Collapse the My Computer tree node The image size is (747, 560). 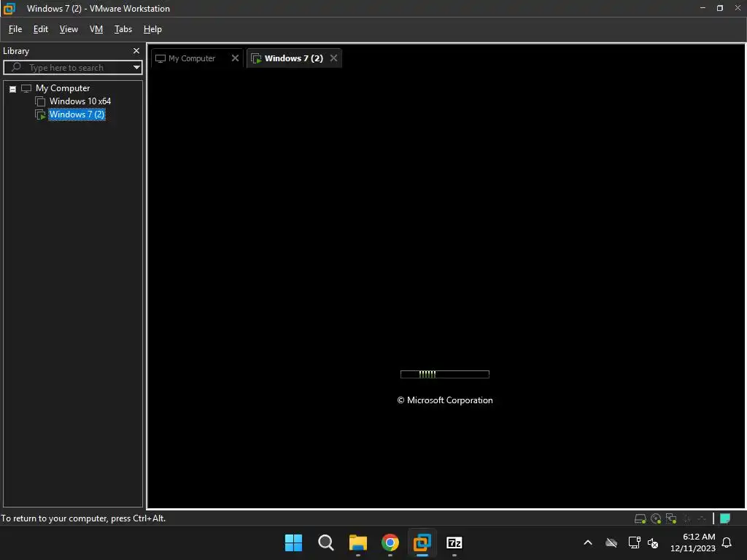pyautogui.click(x=13, y=89)
